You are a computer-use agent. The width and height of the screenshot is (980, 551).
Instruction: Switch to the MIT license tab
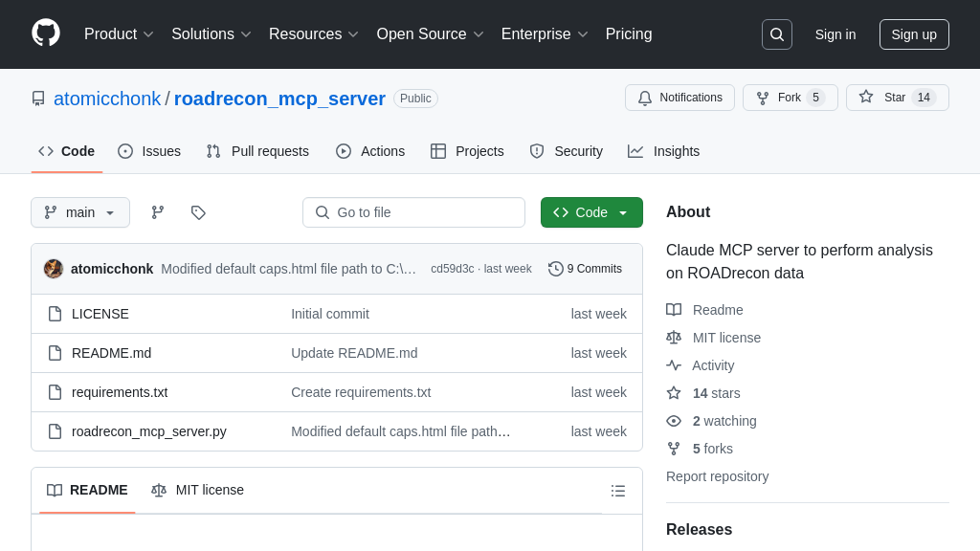point(198,490)
